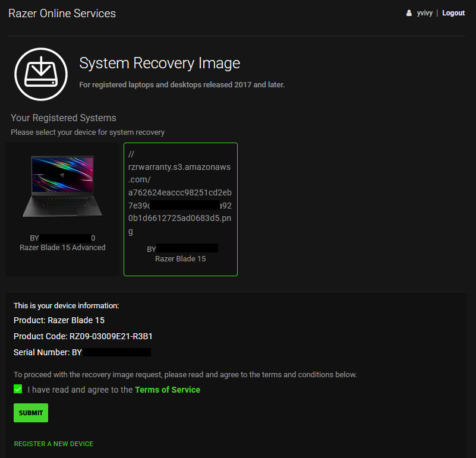This screenshot has width=476, height=458.
Task: Click the Logout link
Action: tap(453, 12)
